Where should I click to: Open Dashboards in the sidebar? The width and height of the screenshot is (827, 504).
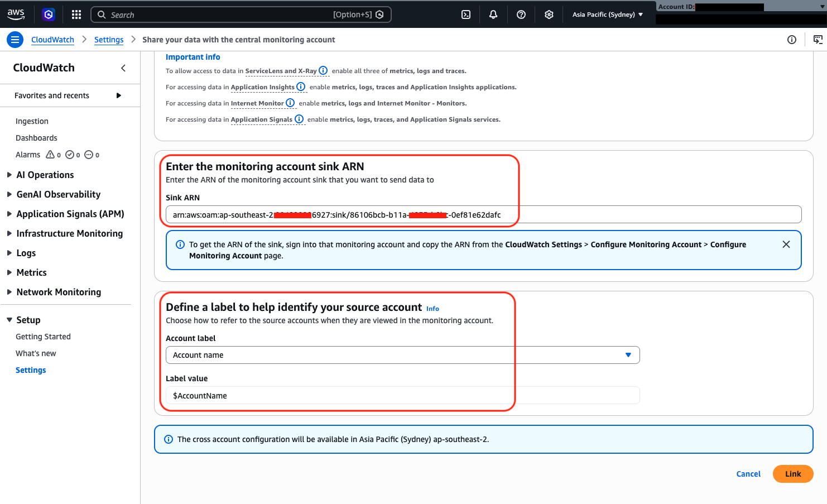pyautogui.click(x=36, y=138)
